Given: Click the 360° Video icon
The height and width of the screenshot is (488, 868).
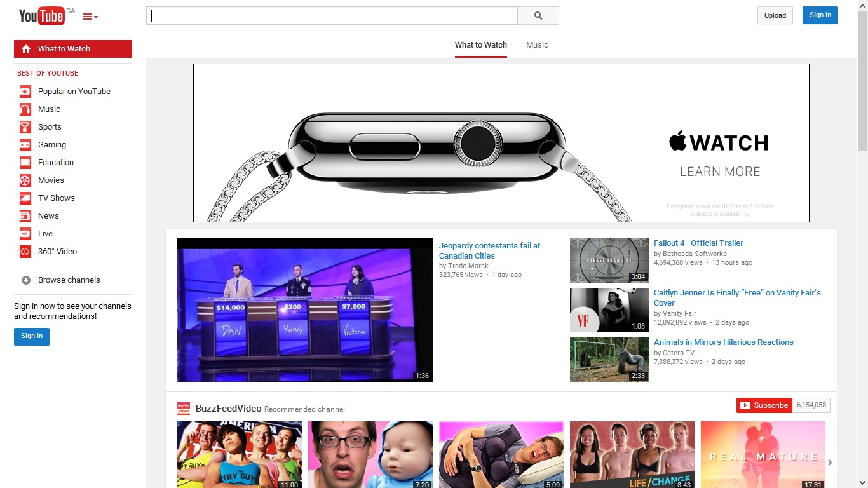Looking at the screenshot, I should pyautogui.click(x=25, y=252).
